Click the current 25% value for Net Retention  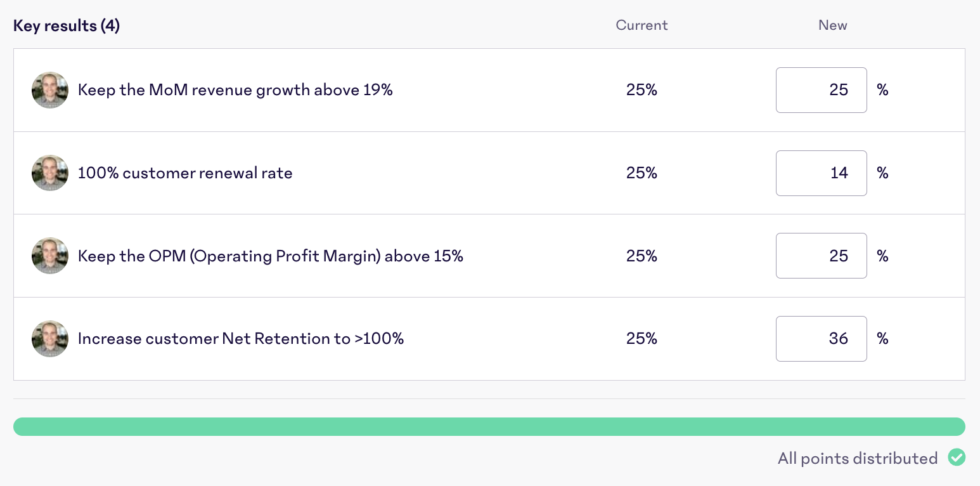[642, 339]
